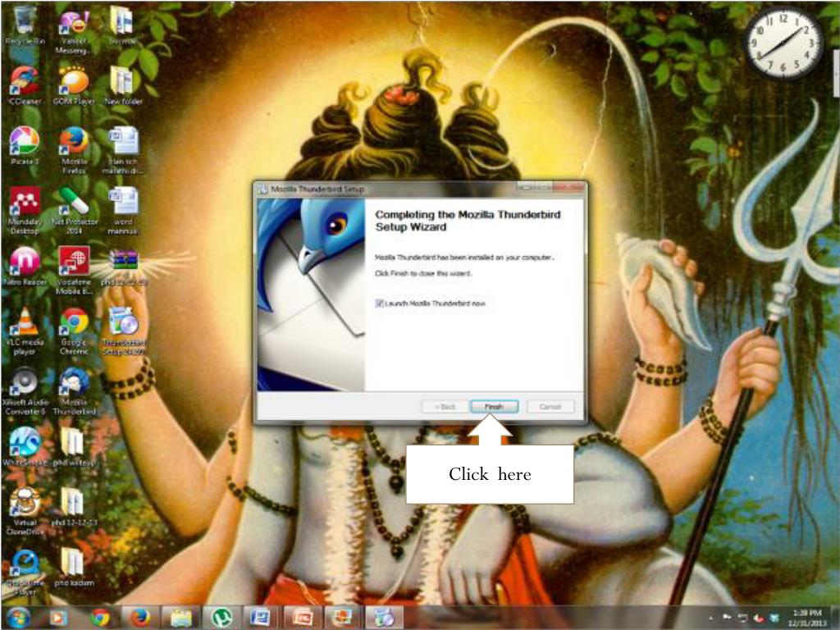Select the VLC media player shortcut

pyautogui.click(x=25, y=331)
